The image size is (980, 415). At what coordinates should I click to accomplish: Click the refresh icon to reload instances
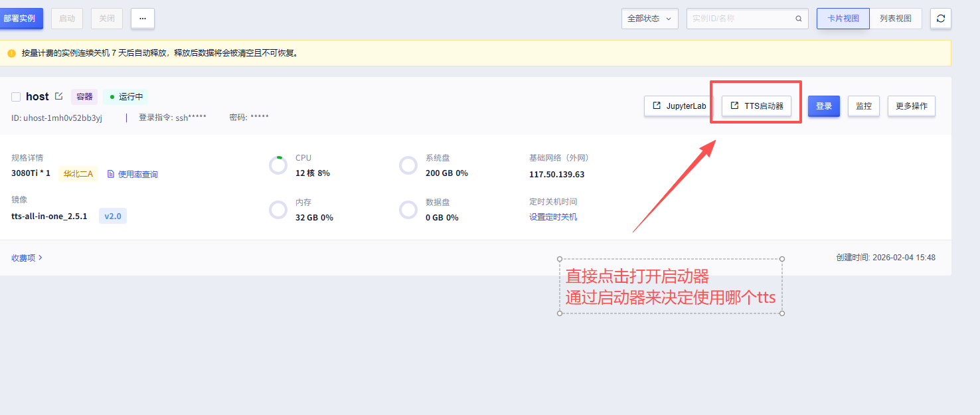pyautogui.click(x=940, y=18)
